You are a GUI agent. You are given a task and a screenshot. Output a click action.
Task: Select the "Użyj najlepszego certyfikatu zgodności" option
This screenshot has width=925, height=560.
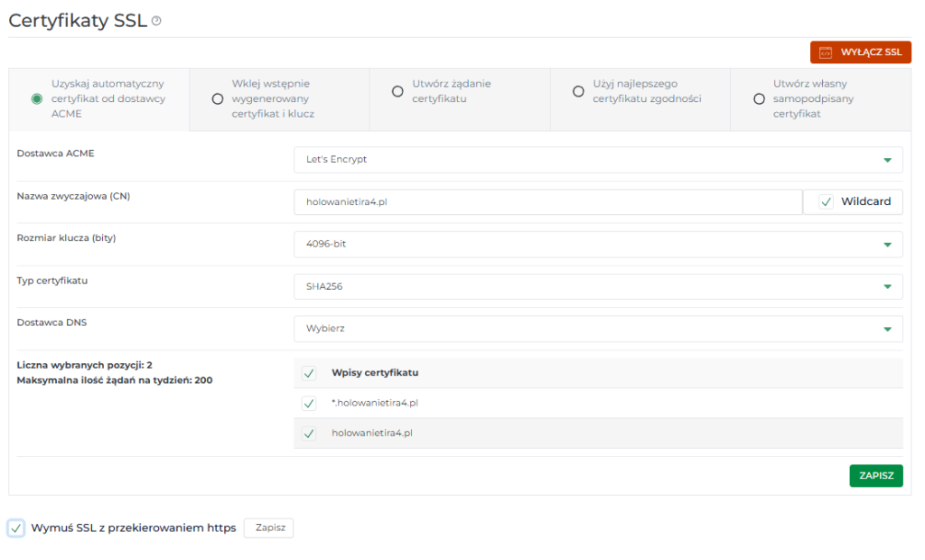coord(577,90)
